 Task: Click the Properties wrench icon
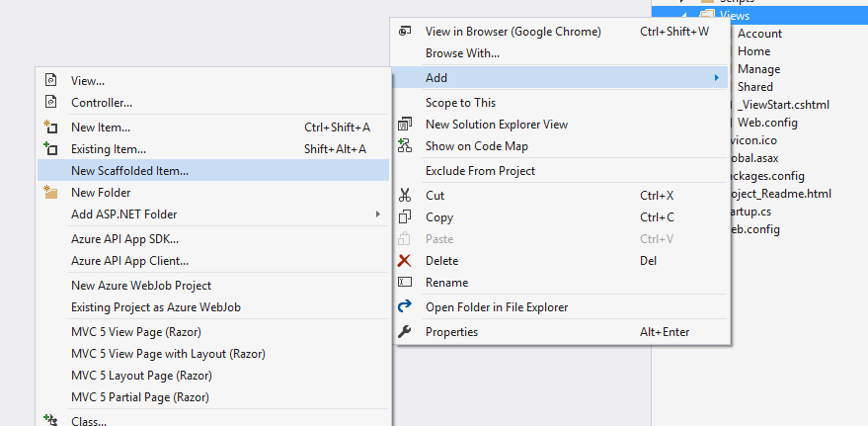point(404,332)
